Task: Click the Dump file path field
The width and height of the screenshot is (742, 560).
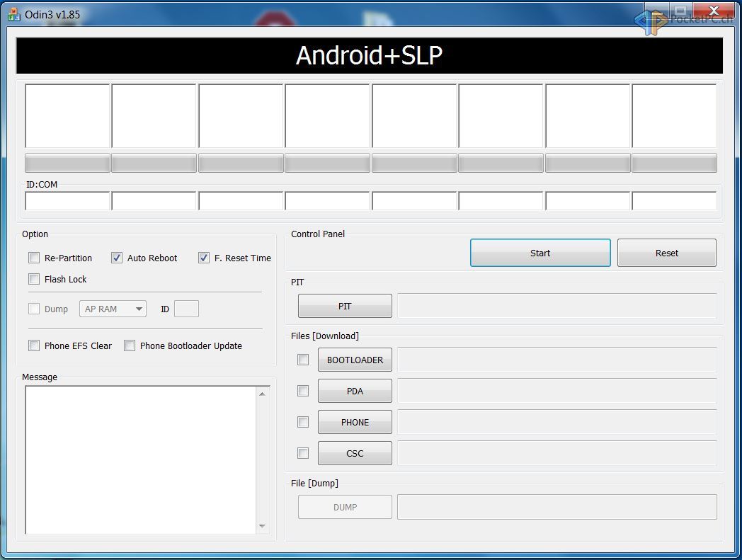Action: (557, 507)
